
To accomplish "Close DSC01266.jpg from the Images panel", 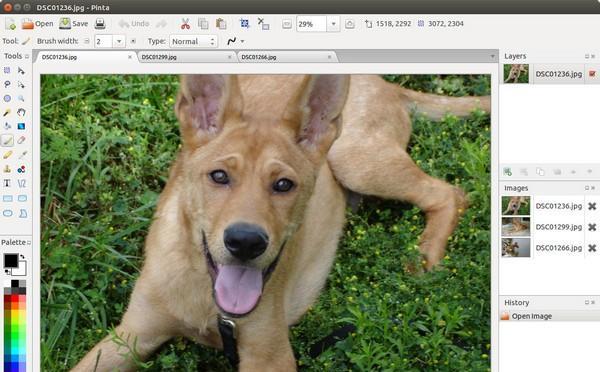I will [592, 248].
